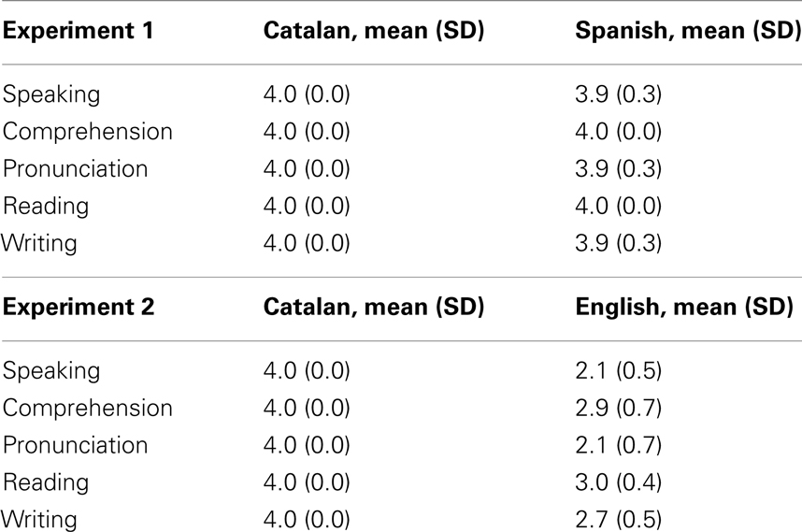Click the English Pronunciation value 2.1 (0.7)
Screen dimensions: 802x532
618,445
